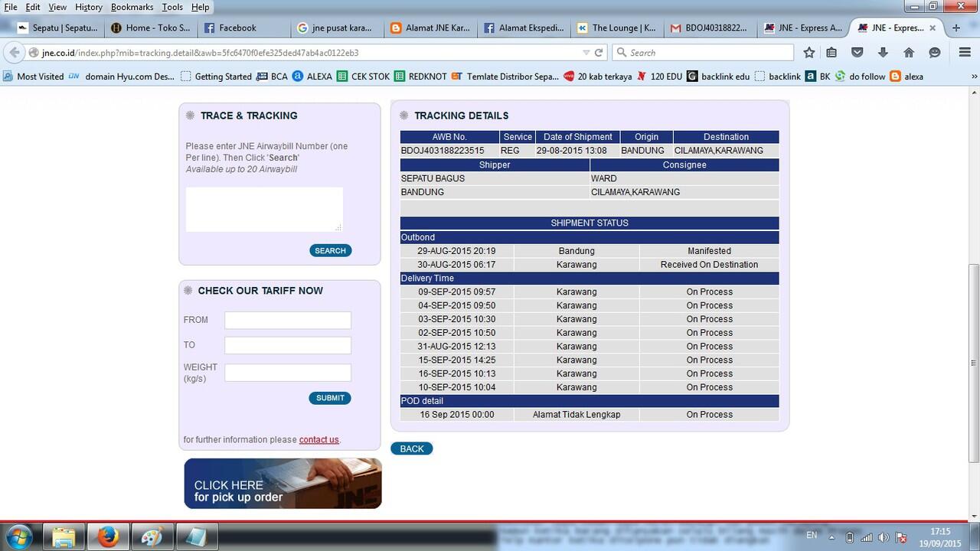The height and width of the screenshot is (551, 980).
Task: Open a new tab with plus button
Action: pyautogui.click(x=955, y=28)
